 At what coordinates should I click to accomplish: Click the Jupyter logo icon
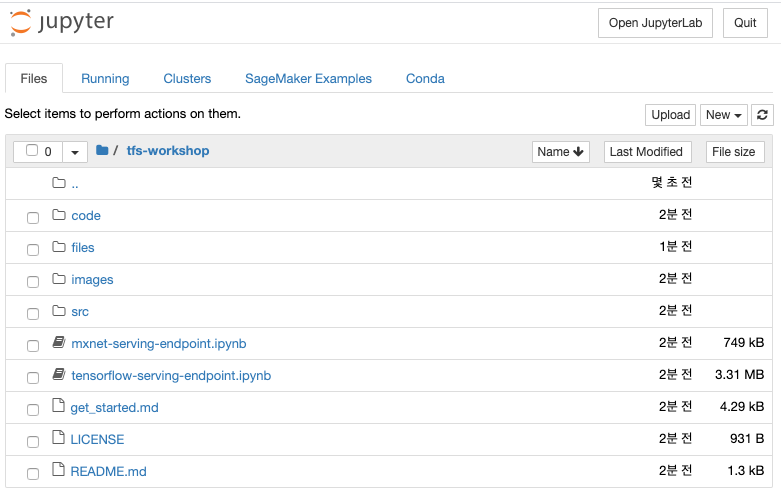pyautogui.click(x=20, y=22)
